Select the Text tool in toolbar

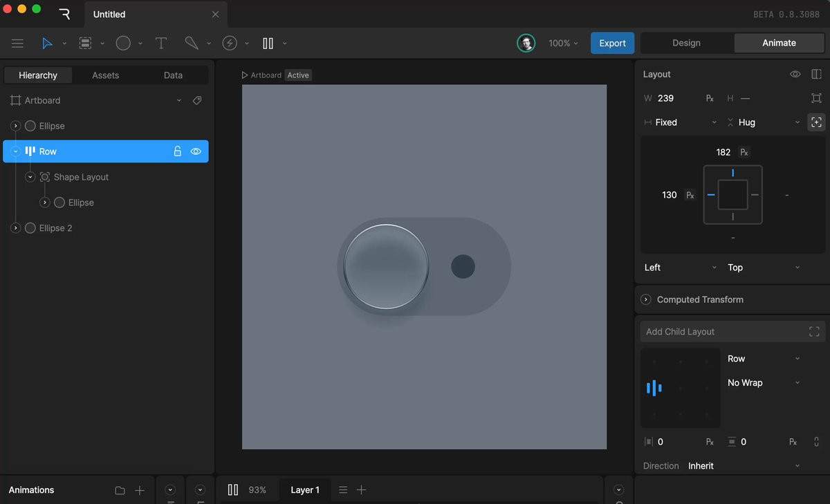pos(161,44)
